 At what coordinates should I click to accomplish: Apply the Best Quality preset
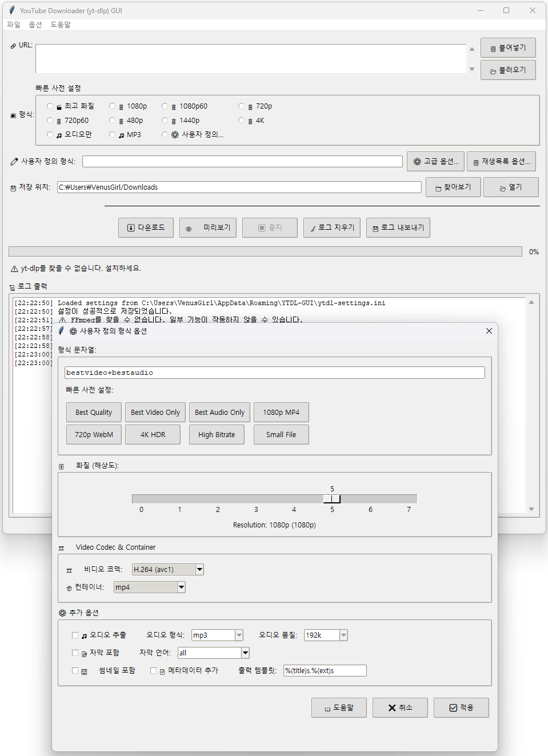(94, 413)
